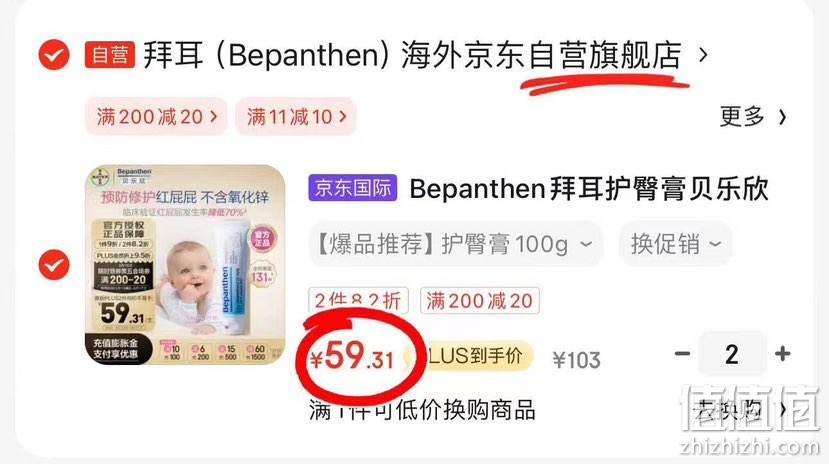Tap the purple 京东国际 badge
Viewport: 829px width, 464px height.
[353, 188]
